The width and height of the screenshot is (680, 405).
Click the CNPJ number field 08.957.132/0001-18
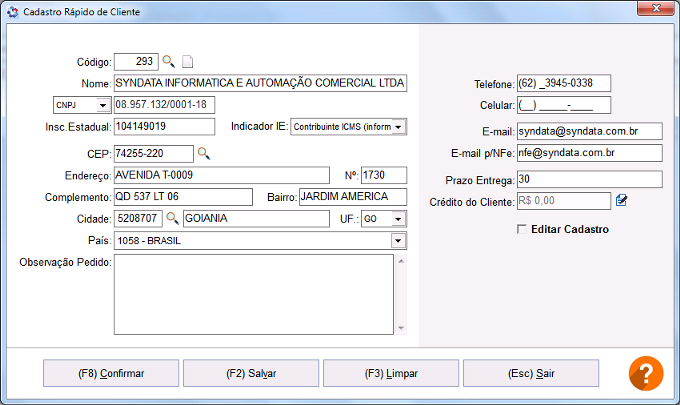[x=164, y=105]
